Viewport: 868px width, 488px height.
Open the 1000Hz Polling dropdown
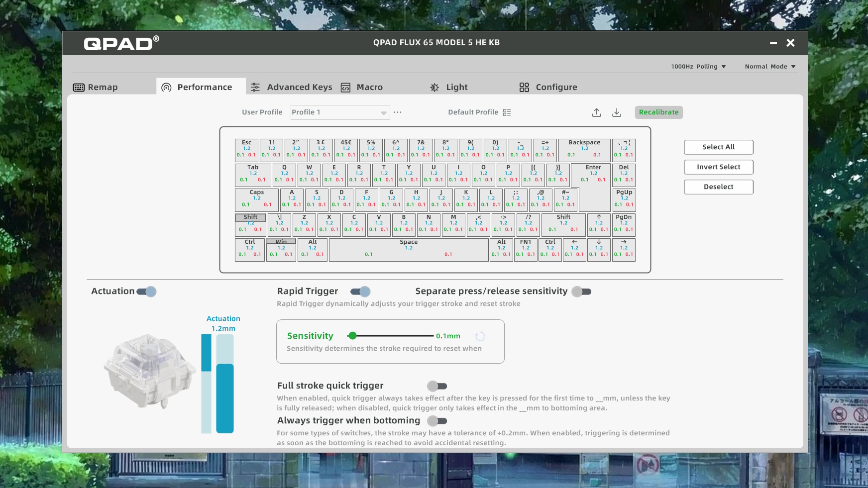tap(699, 66)
